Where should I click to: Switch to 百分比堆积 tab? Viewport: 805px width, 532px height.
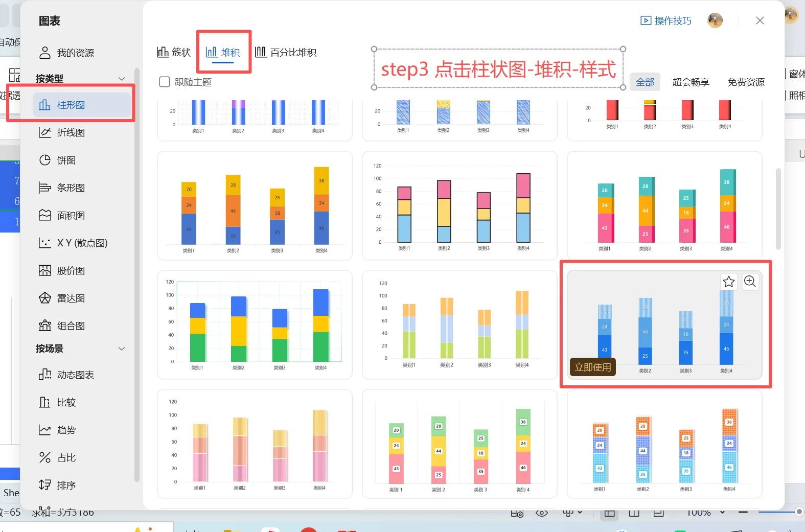coord(286,52)
